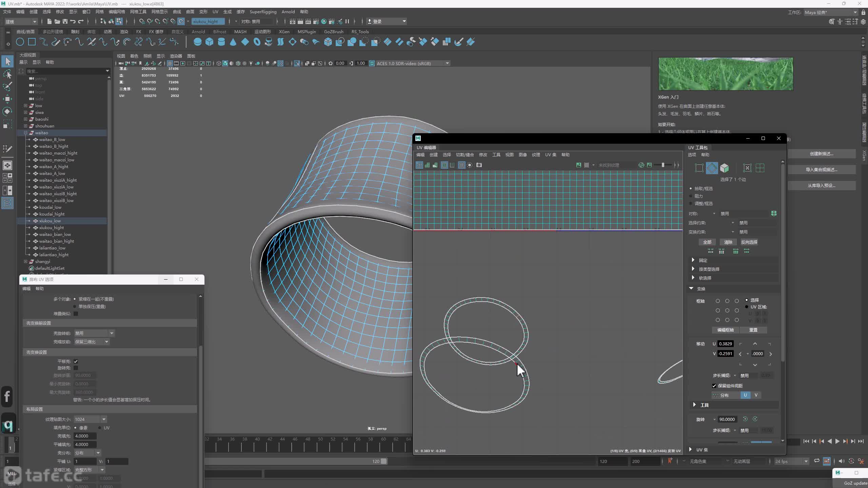Screen dimensions: 868x488
Task: Click the go to start of playback button
Action: pyautogui.click(x=806, y=441)
